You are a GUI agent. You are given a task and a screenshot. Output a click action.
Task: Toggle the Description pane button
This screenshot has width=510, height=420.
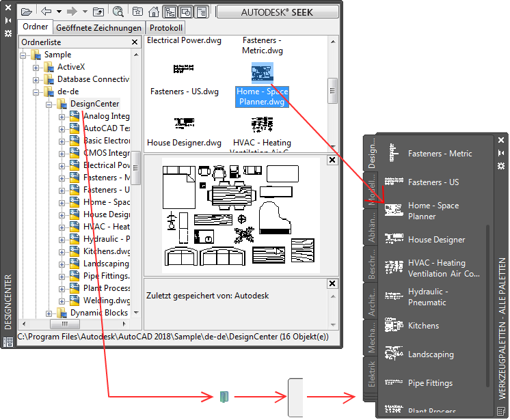[x=202, y=12]
